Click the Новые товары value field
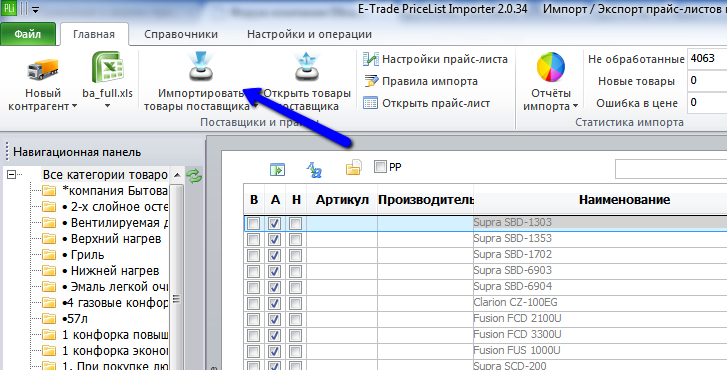Image resolution: width=727 pixels, height=370 pixels. (707, 81)
